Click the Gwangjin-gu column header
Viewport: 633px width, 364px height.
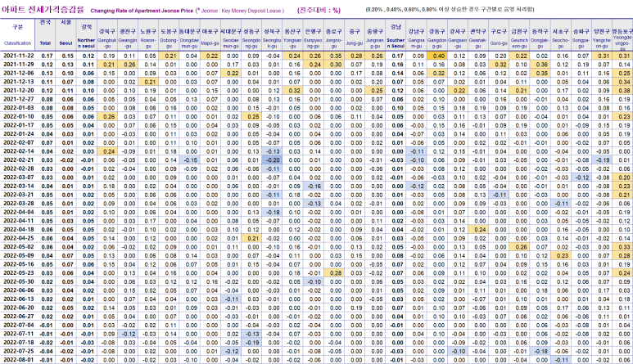click(x=128, y=34)
